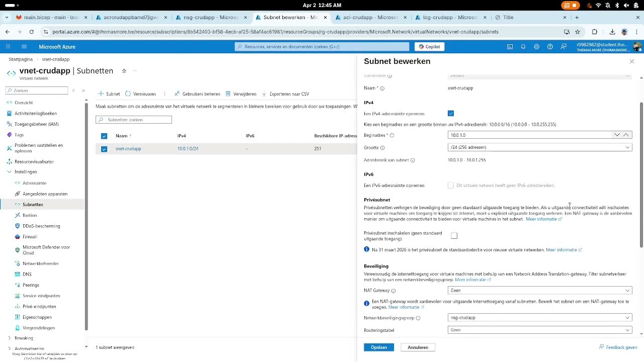Bookmark this page with the star icon

point(578,32)
